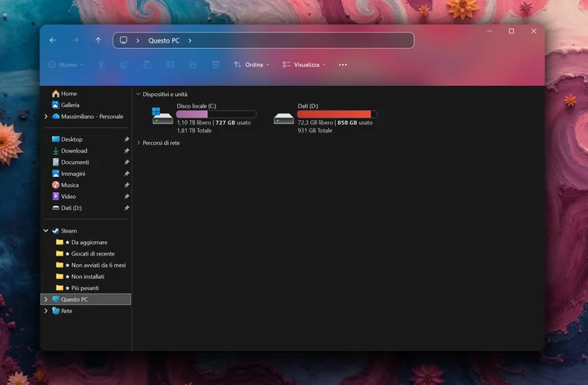
Task: Select Questo PC in the sidebar
Action: 86,299
